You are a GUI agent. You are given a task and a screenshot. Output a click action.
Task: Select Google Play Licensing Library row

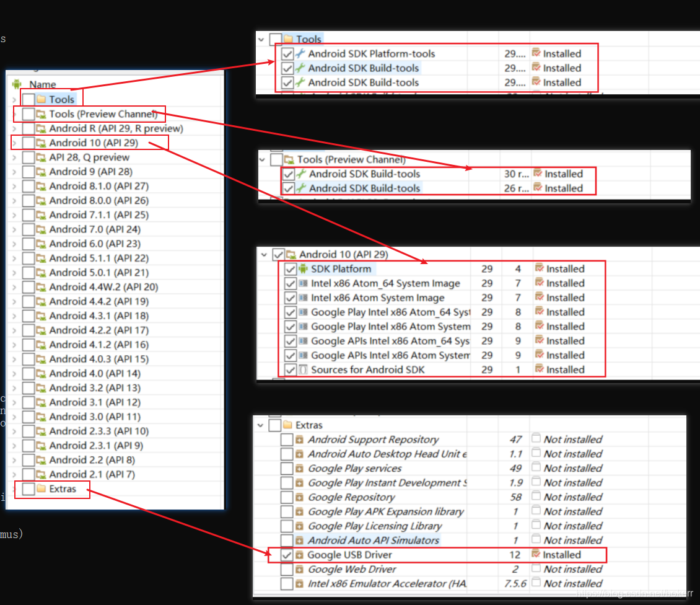tap(469, 526)
